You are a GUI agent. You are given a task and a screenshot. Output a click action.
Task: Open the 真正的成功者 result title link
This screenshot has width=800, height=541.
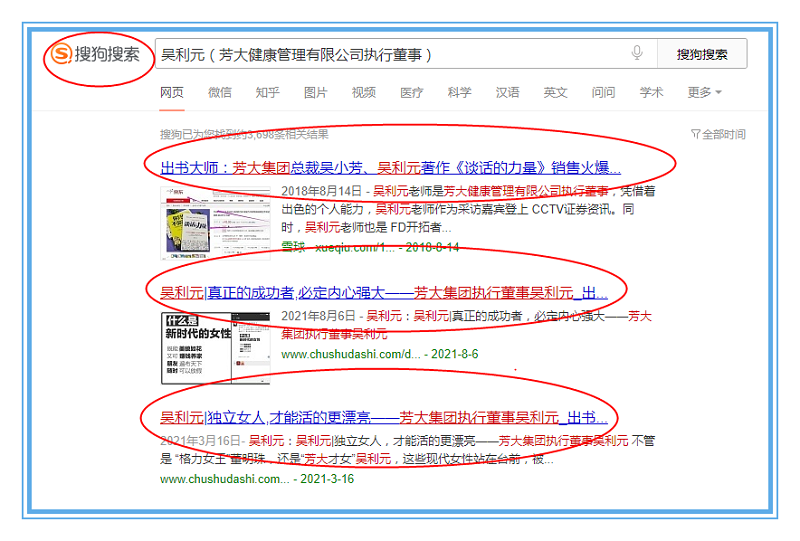coord(384,293)
